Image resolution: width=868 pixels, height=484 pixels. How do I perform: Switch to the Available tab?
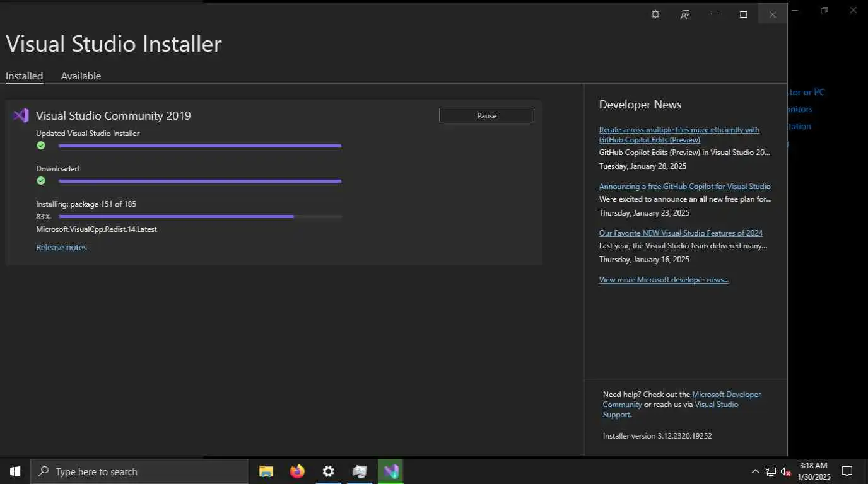(81, 76)
